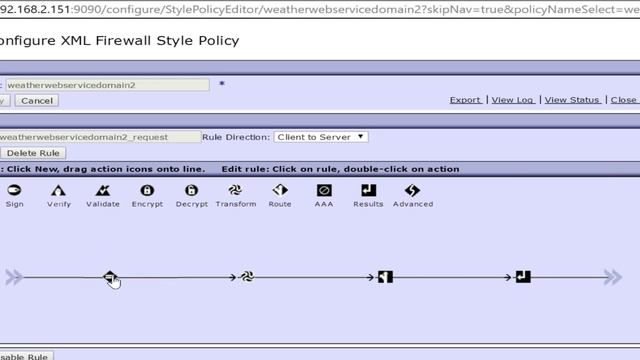Select the Verify action icon
This screenshot has height=360, width=640.
click(58, 190)
